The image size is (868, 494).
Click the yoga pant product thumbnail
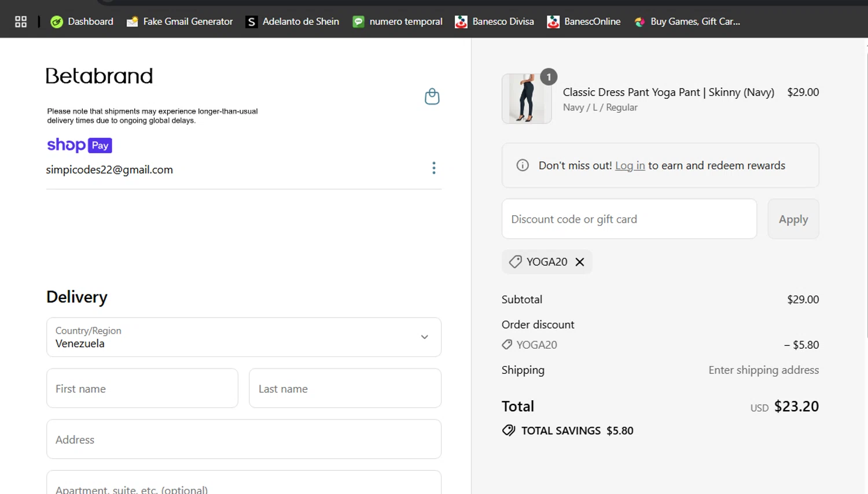click(x=527, y=98)
